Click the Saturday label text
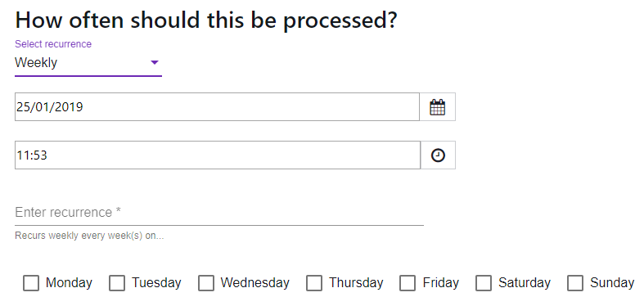 (525, 283)
